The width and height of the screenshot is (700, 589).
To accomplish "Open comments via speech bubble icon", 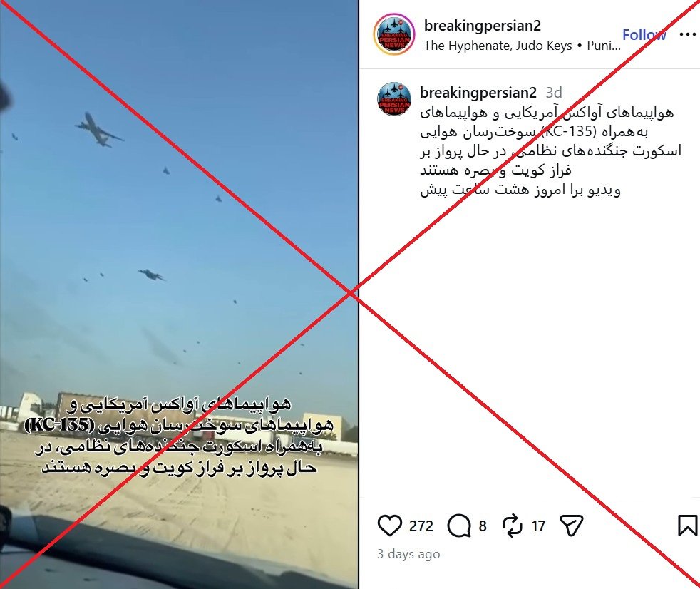I will point(459,526).
